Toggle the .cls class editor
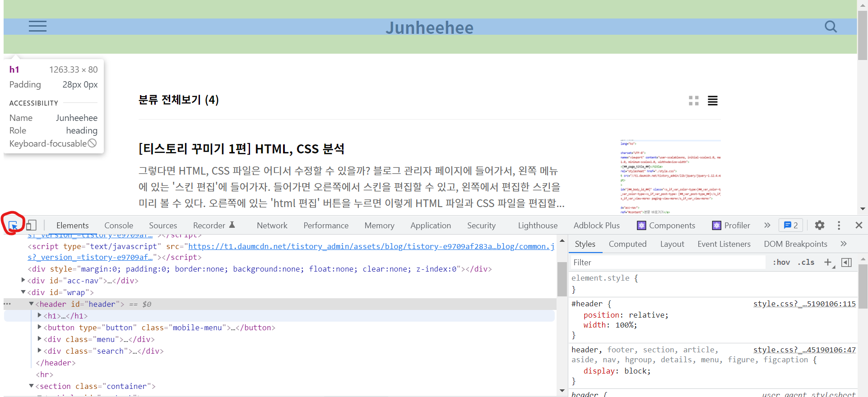 coord(806,262)
